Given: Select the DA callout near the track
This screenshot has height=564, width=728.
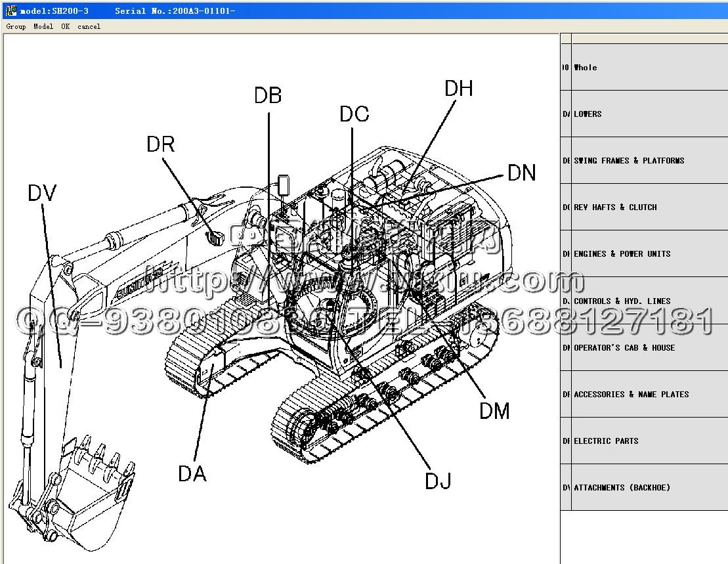Looking at the screenshot, I should [192, 473].
